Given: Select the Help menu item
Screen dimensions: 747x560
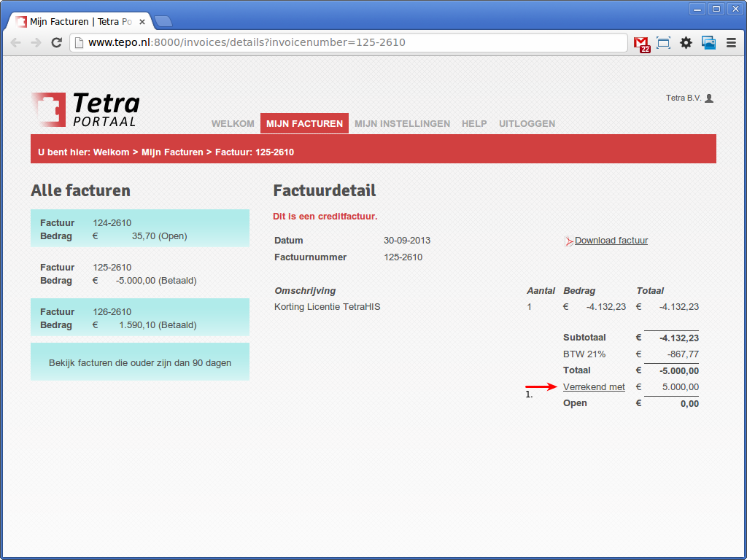Looking at the screenshot, I should click(x=474, y=124).
